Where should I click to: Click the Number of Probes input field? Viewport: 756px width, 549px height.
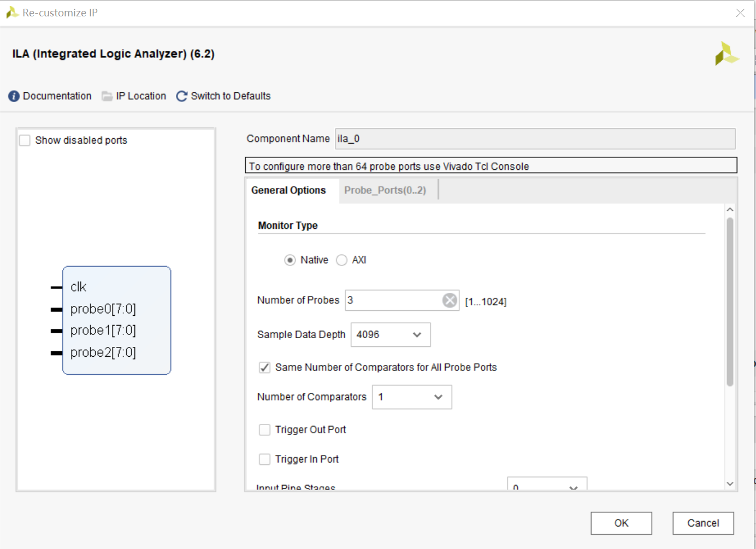click(x=393, y=300)
